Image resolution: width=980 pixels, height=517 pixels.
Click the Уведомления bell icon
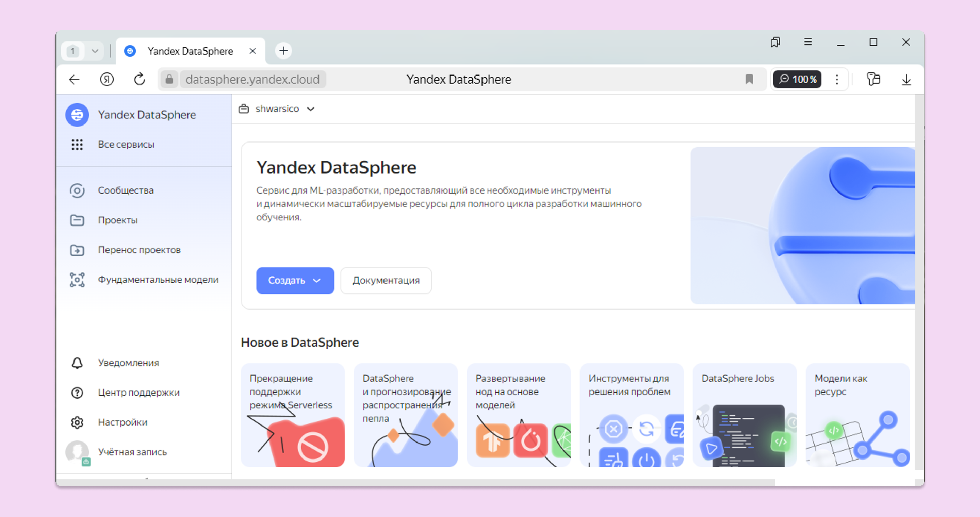(77, 363)
